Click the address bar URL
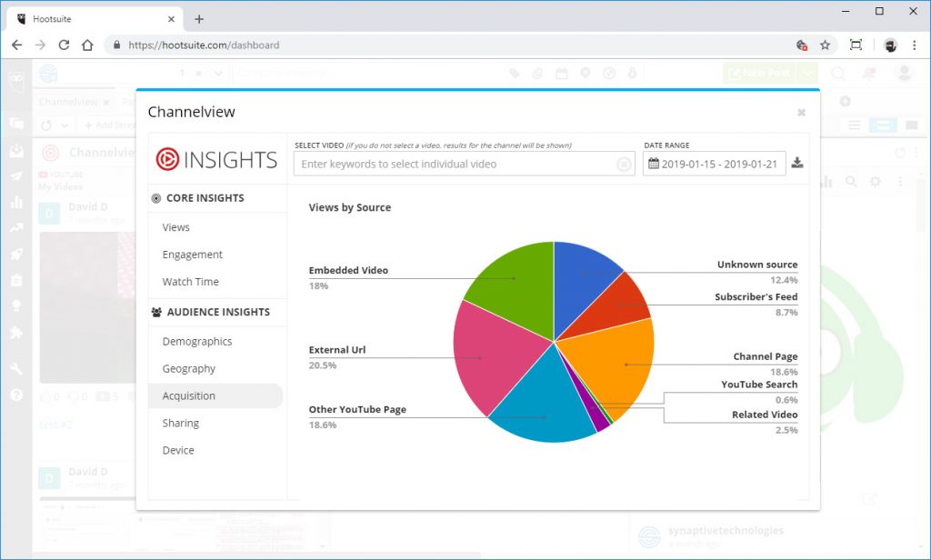The width and height of the screenshot is (931, 560). [x=204, y=45]
